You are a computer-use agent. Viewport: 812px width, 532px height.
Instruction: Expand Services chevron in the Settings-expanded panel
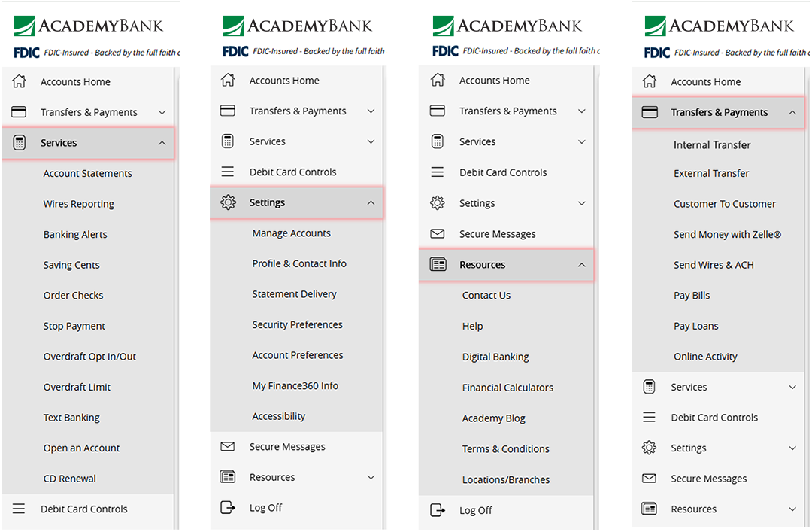371,141
